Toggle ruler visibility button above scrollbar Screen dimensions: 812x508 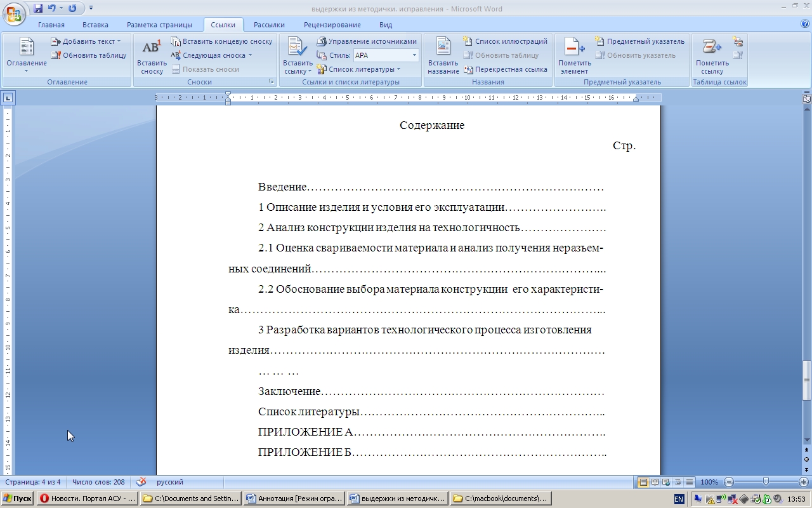click(x=806, y=99)
